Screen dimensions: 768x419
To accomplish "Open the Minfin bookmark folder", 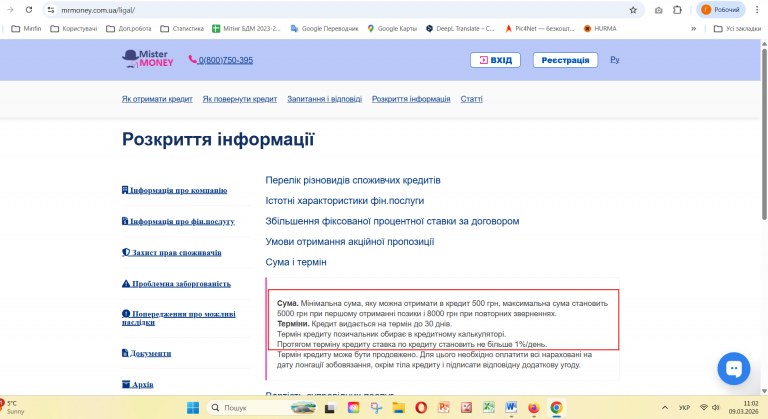I will (x=26, y=28).
